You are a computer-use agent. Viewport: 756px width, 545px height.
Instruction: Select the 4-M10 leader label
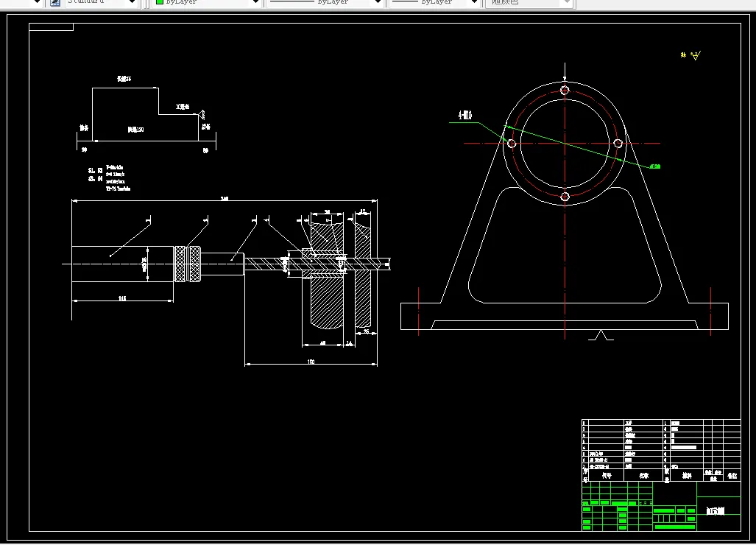coord(464,115)
